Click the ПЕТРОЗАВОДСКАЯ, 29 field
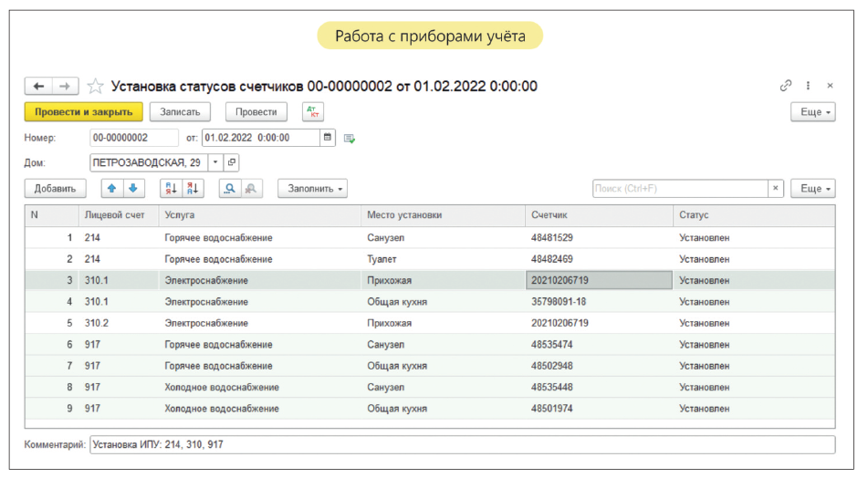Screen dimensions: 868x478 click(x=149, y=162)
